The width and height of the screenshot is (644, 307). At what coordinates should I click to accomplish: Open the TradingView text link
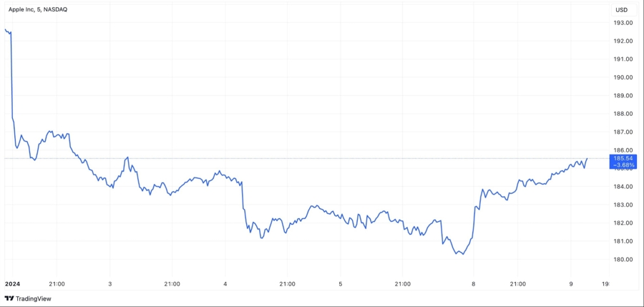tap(33, 298)
